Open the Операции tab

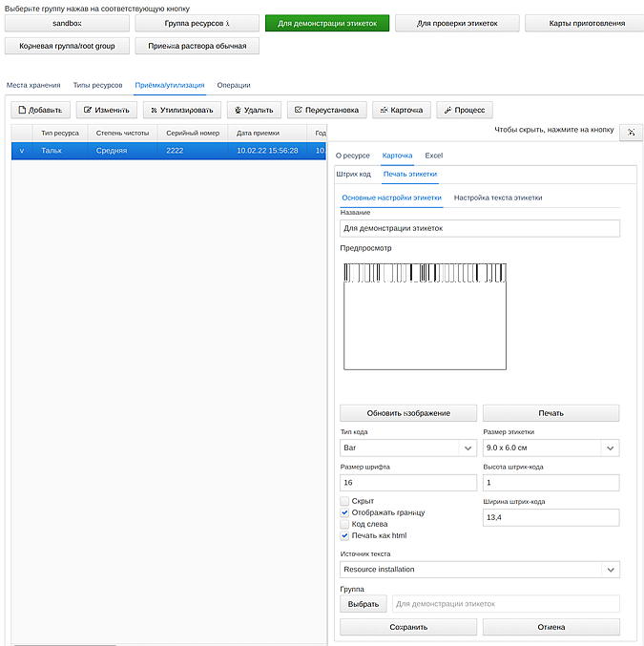(x=234, y=85)
